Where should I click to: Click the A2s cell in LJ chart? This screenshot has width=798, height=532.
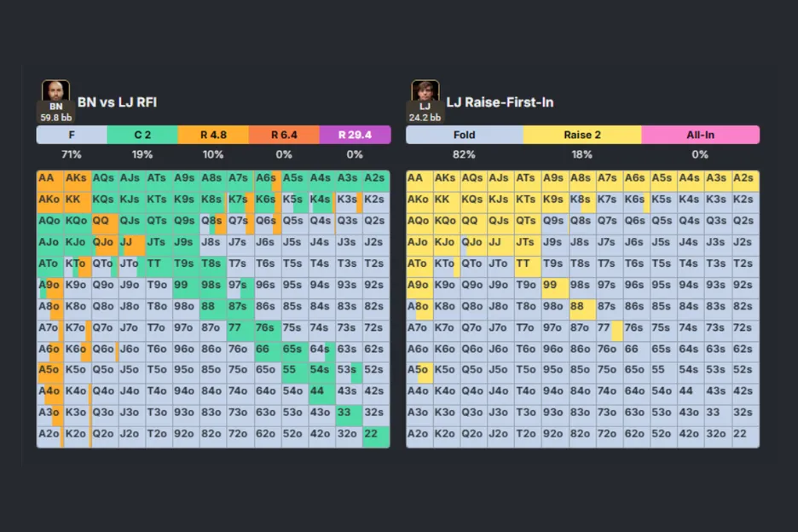(743, 178)
